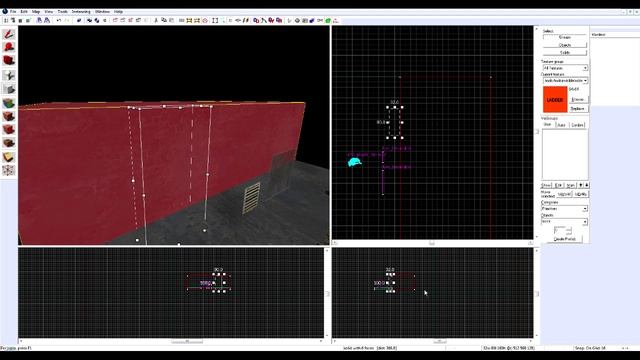640x360 pixels.
Task: Open the Help menu
Action: (118, 11)
